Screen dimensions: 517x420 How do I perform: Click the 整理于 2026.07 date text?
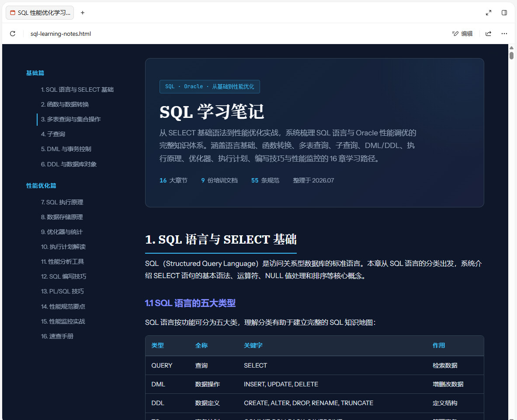tap(313, 180)
